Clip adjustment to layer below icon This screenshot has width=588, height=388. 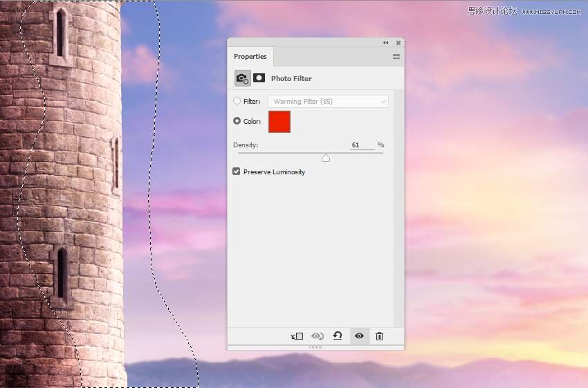297,336
